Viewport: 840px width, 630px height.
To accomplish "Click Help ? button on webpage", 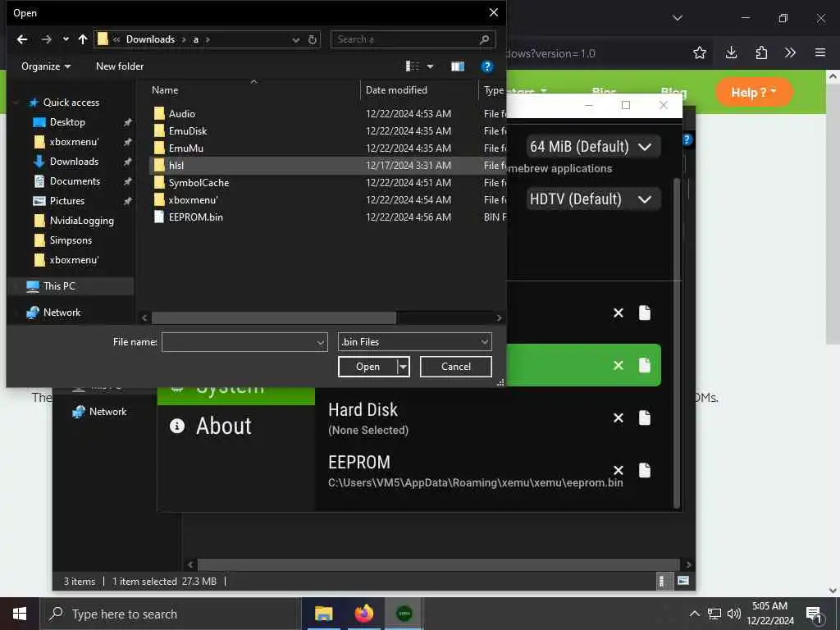I will coord(753,93).
